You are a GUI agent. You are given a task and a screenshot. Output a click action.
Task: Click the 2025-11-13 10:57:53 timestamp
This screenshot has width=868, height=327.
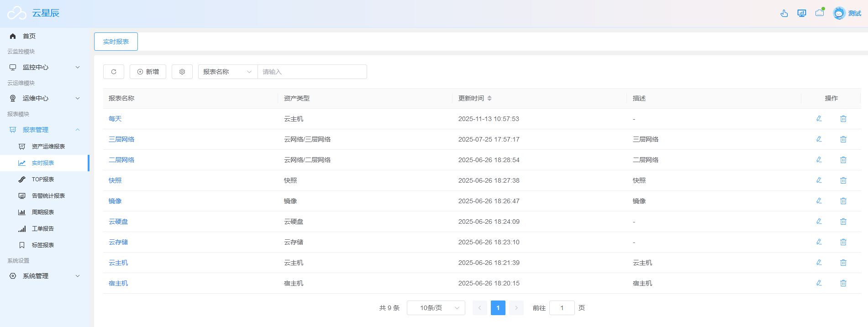[x=489, y=119]
